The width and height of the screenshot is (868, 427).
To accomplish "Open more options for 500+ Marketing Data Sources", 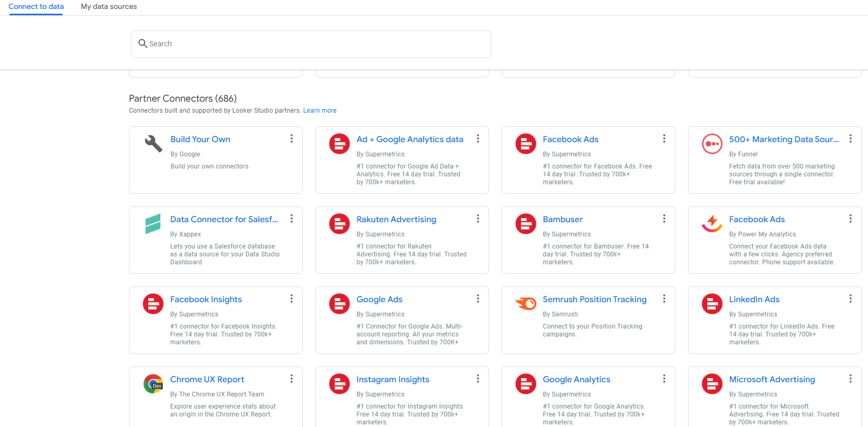I will (850, 138).
